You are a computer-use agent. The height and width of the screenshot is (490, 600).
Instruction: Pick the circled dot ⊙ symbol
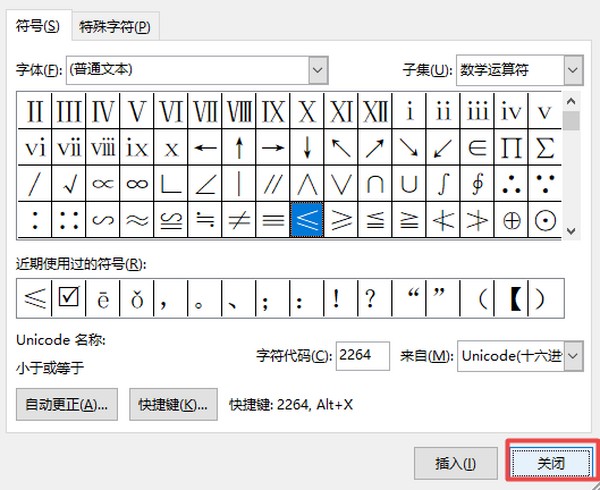[545, 220]
